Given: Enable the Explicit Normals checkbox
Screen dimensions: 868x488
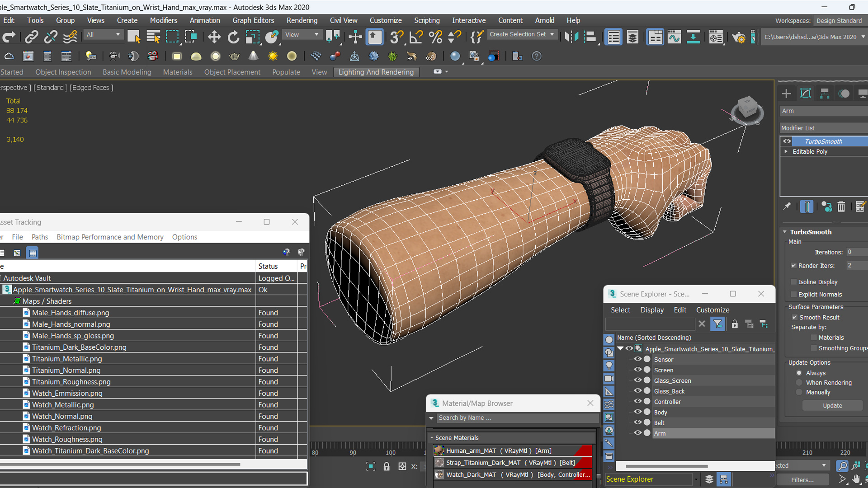Looking at the screenshot, I should coord(794,294).
